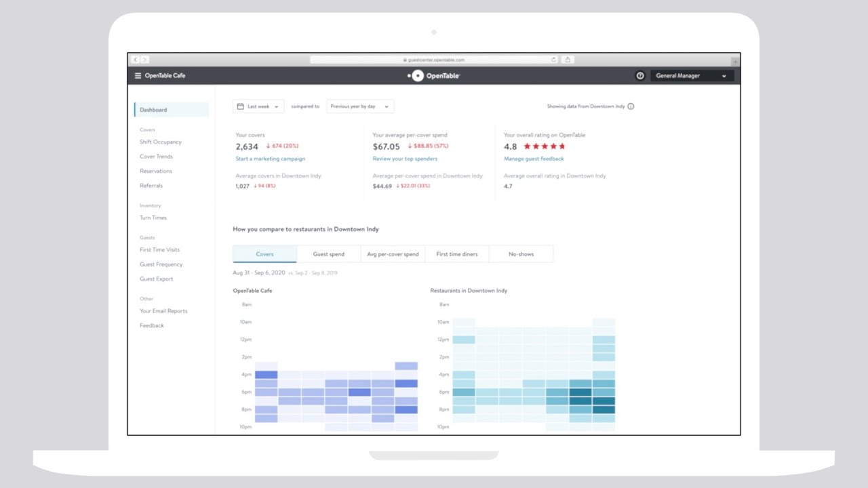Click the OpenTable Cafe heatmap title

[252, 291]
